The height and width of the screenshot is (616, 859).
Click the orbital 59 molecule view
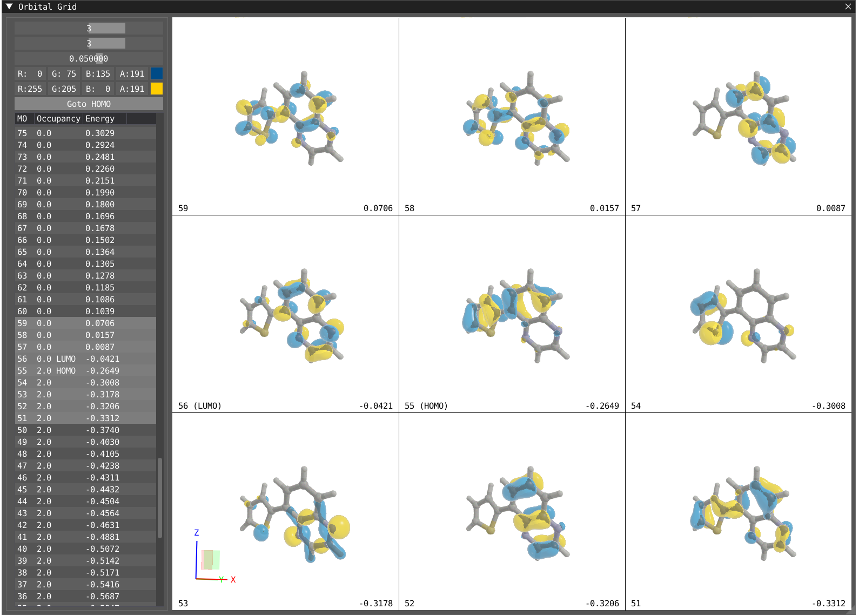285,117
